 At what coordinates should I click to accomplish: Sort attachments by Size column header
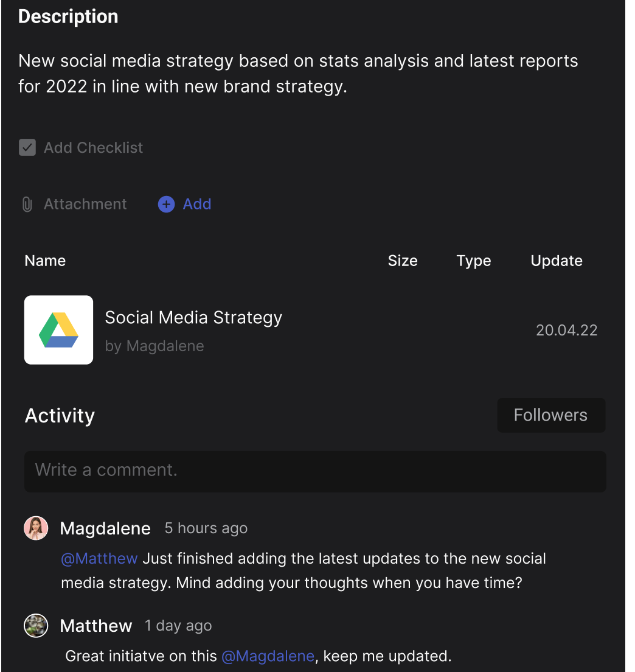pyautogui.click(x=403, y=261)
